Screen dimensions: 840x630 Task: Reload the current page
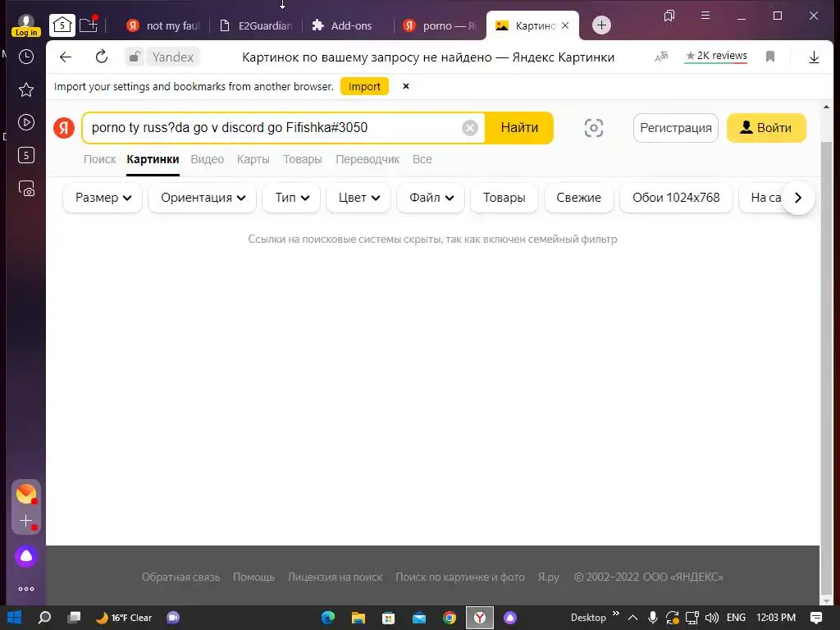pos(101,57)
